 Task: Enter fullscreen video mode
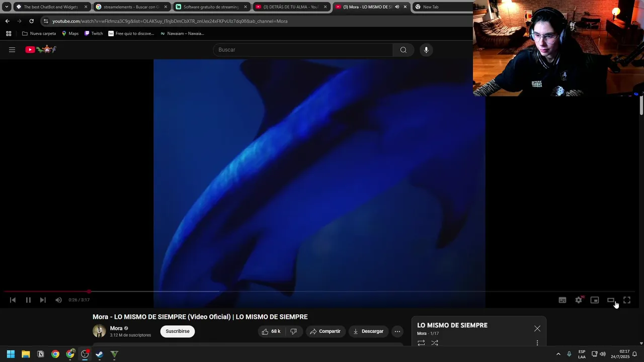[627, 300]
